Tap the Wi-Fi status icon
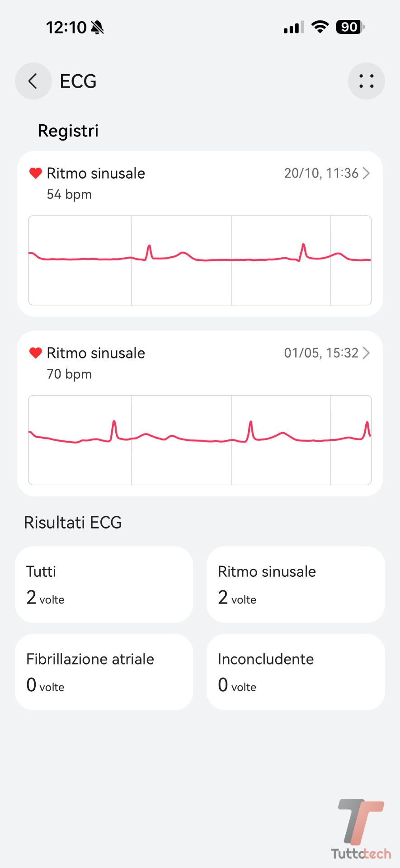Image resolution: width=400 pixels, height=868 pixels. click(x=320, y=27)
